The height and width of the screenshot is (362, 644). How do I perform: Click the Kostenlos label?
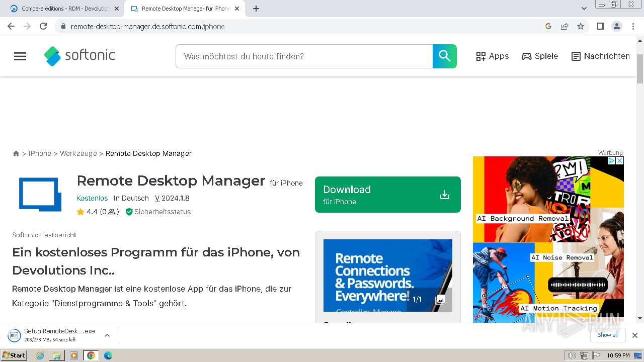(92, 198)
